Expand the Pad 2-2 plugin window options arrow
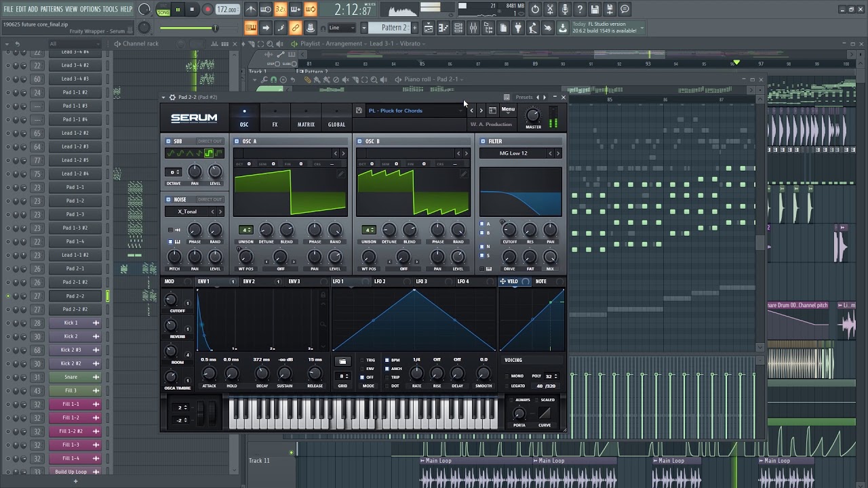The width and height of the screenshot is (868, 488). (163, 97)
